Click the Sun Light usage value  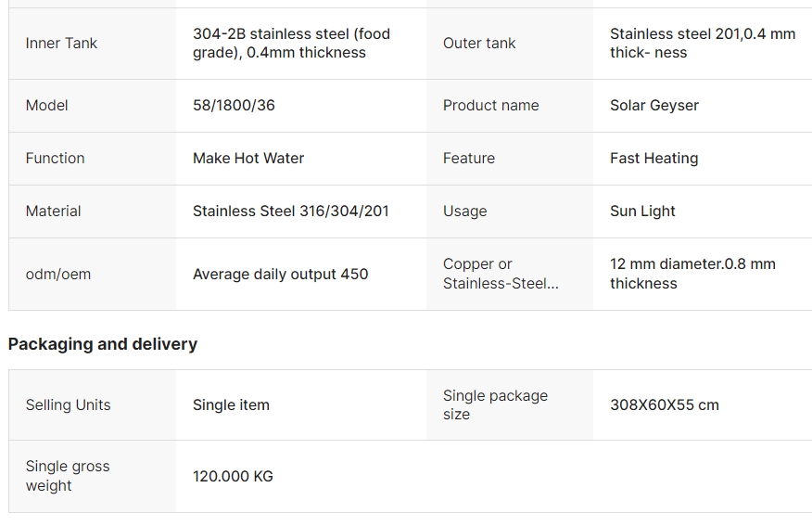(x=642, y=211)
